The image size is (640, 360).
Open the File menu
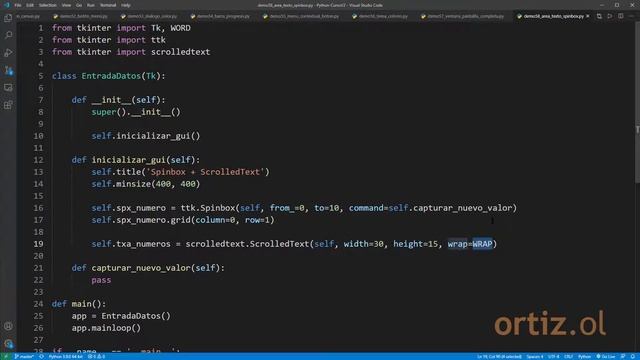click(18, 5)
